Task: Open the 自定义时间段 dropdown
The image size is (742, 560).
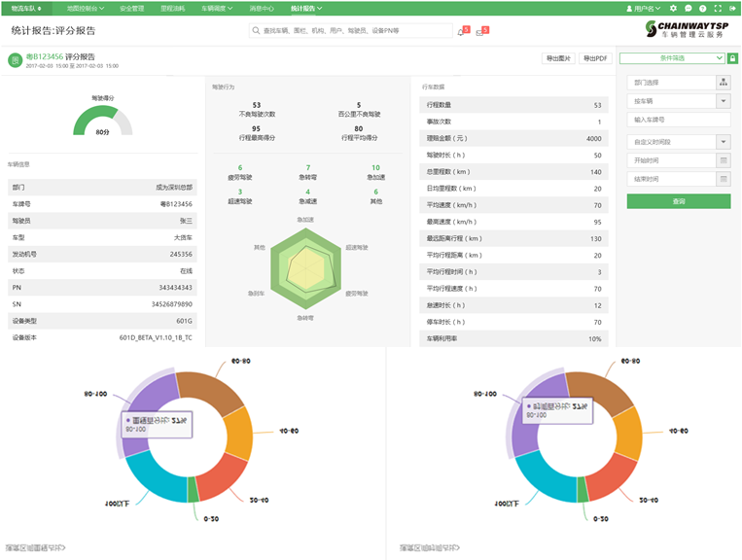Action: pyautogui.click(x=724, y=142)
